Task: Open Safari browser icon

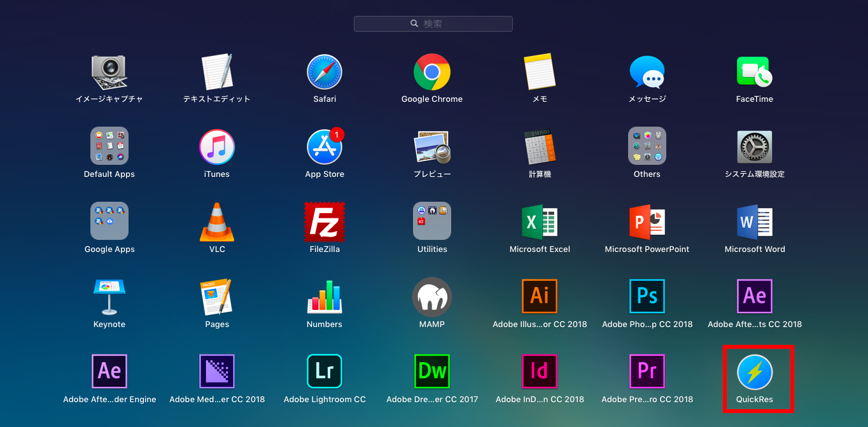Action: (x=325, y=72)
